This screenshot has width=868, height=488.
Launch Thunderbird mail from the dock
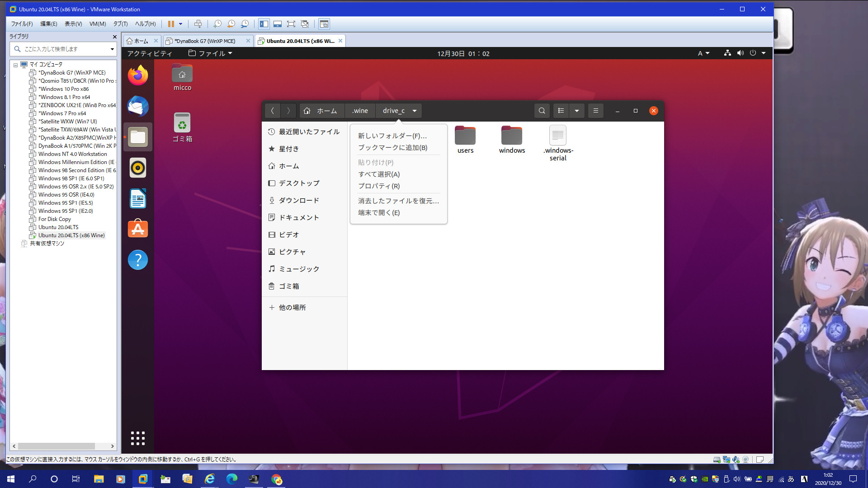click(138, 106)
